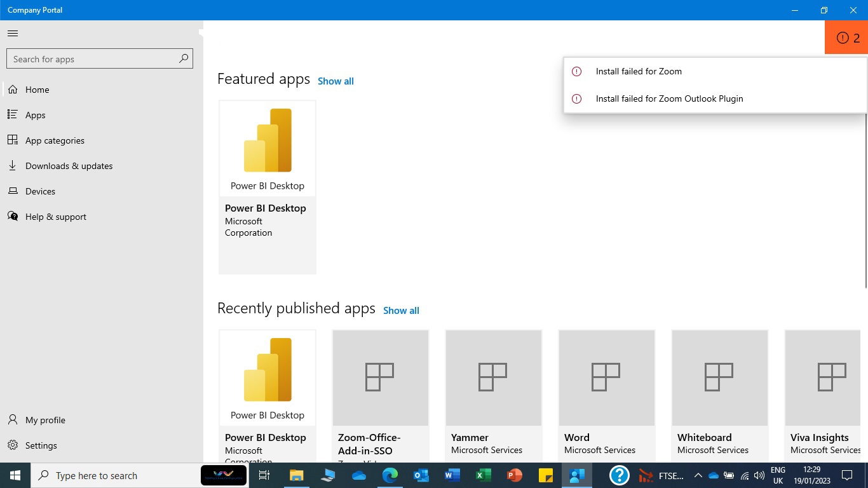Click Show all beside Featured apps
This screenshot has width=868, height=488.
point(336,81)
